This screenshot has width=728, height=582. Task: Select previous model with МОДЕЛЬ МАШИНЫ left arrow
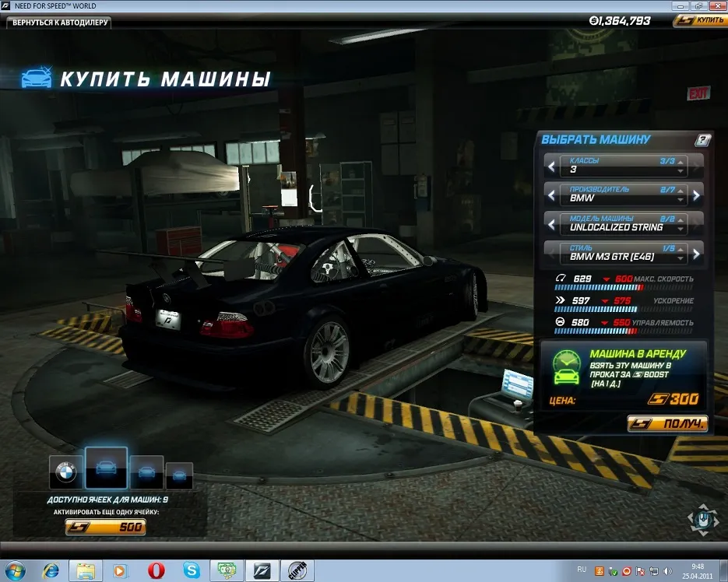coord(551,225)
